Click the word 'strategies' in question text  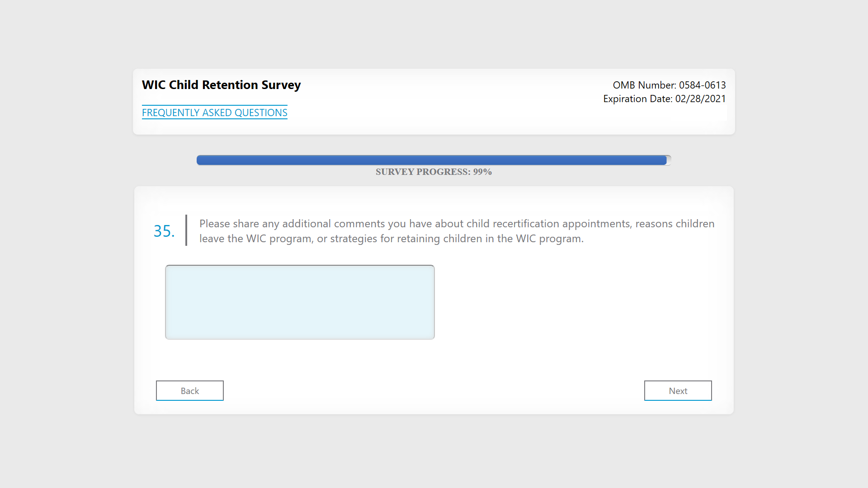pos(354,239)
